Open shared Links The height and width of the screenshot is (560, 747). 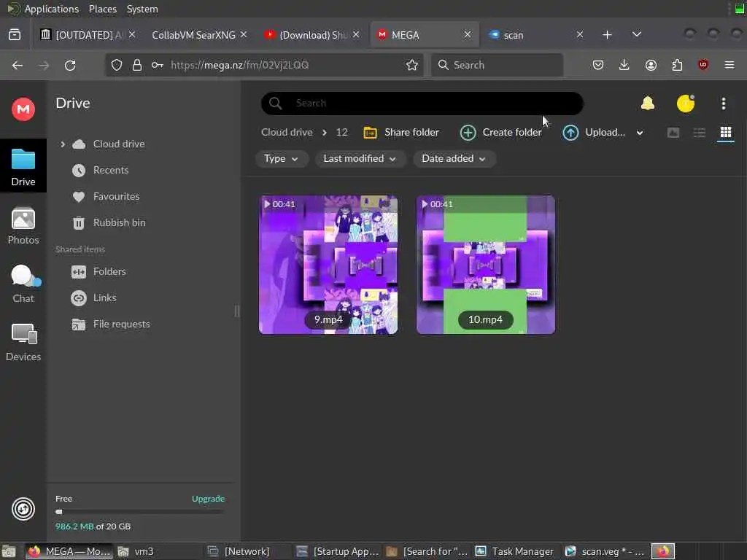104,297
